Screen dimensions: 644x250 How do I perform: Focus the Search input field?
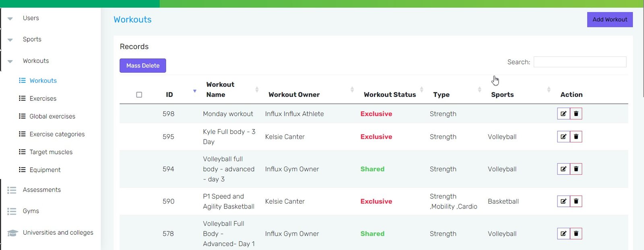580,62
